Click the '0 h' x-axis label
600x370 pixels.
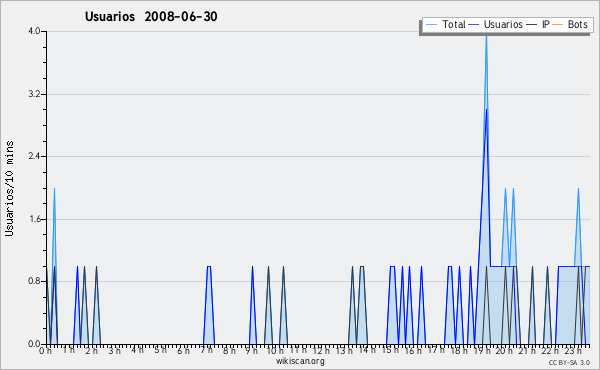pos(46,351)
